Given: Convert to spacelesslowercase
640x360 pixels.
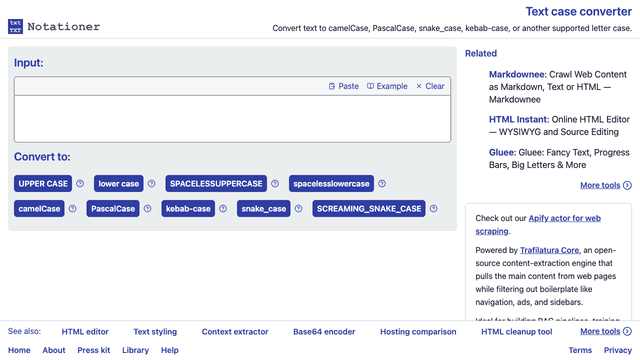Looking at the screenshot, I should point(331,184).
